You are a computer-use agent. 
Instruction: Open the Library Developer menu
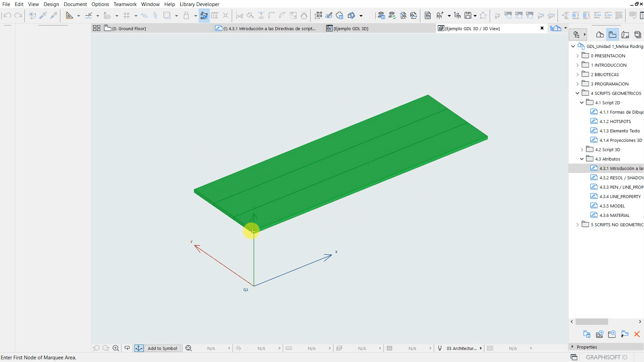(x=199, y=4)
